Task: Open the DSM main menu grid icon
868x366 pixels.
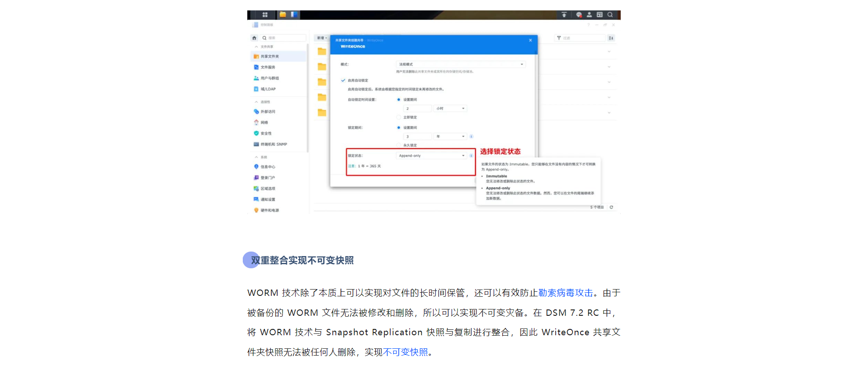Action: pyautogui.click(x=265, y=15)
